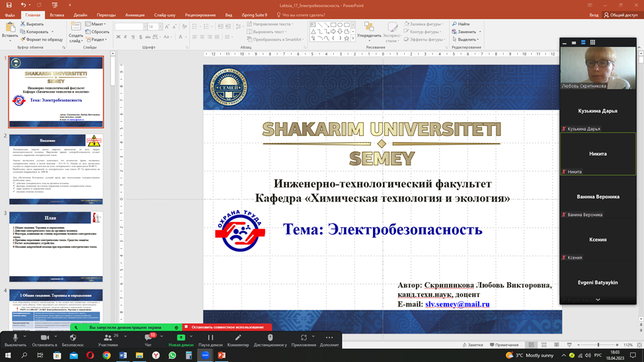Toggle bold Ж formatting
This screenshot has height=362, width=644.
118,37
